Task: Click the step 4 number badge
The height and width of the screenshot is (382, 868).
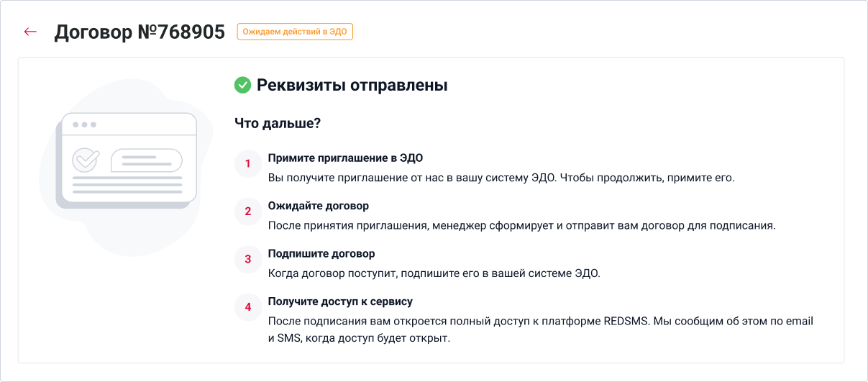Action: pos(248,307)
